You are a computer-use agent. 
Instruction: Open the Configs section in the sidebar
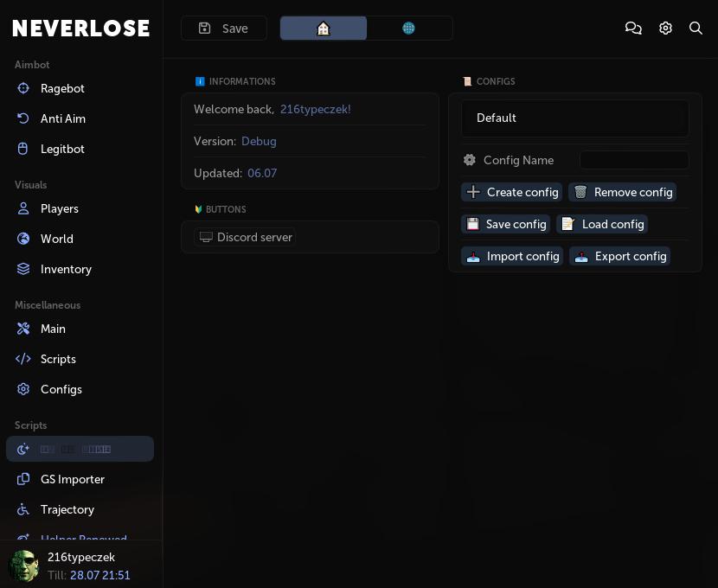[x=61, y=389]
